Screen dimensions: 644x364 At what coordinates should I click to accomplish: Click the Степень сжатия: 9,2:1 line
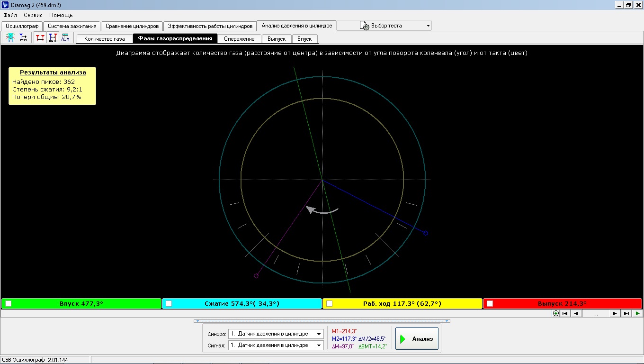pos(48,89)
